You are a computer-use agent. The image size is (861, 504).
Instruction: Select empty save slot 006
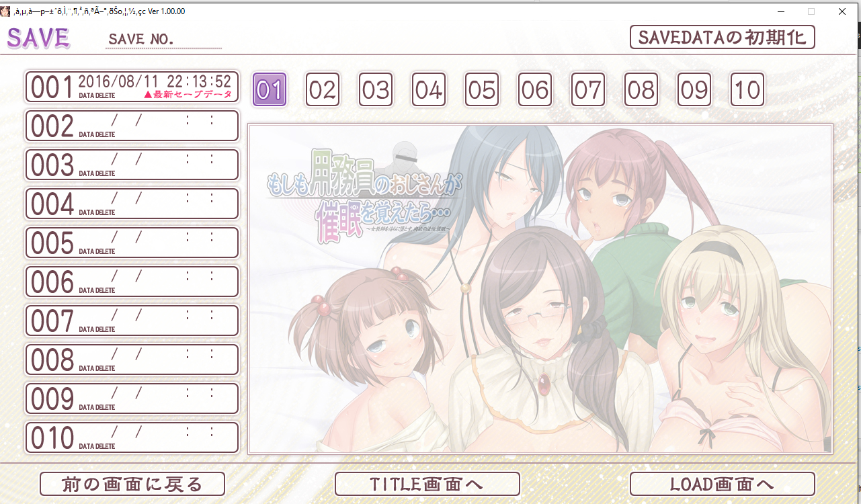point(132,282)
